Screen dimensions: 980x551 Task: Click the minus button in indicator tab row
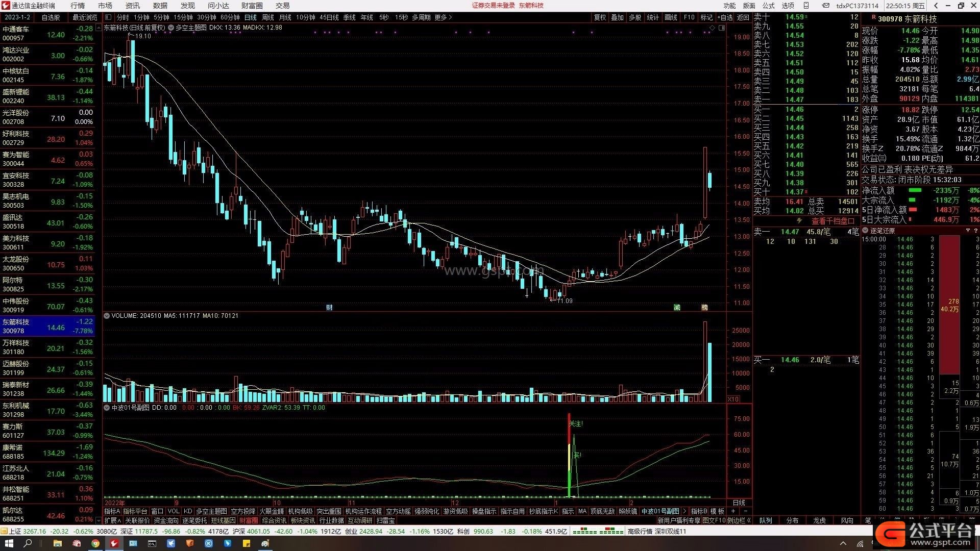(745, 511)
